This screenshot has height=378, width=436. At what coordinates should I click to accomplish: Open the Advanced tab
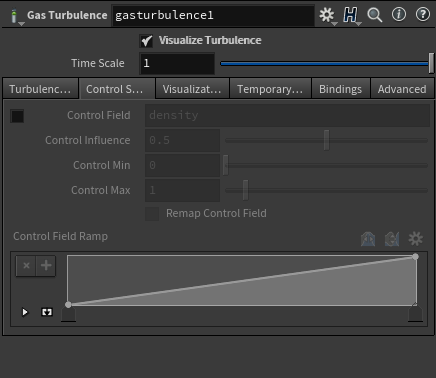402,89
